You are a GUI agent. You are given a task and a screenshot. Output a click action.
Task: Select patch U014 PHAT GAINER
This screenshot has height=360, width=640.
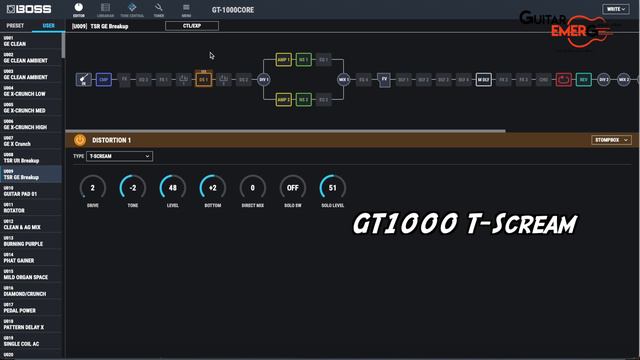click(31, 258)
